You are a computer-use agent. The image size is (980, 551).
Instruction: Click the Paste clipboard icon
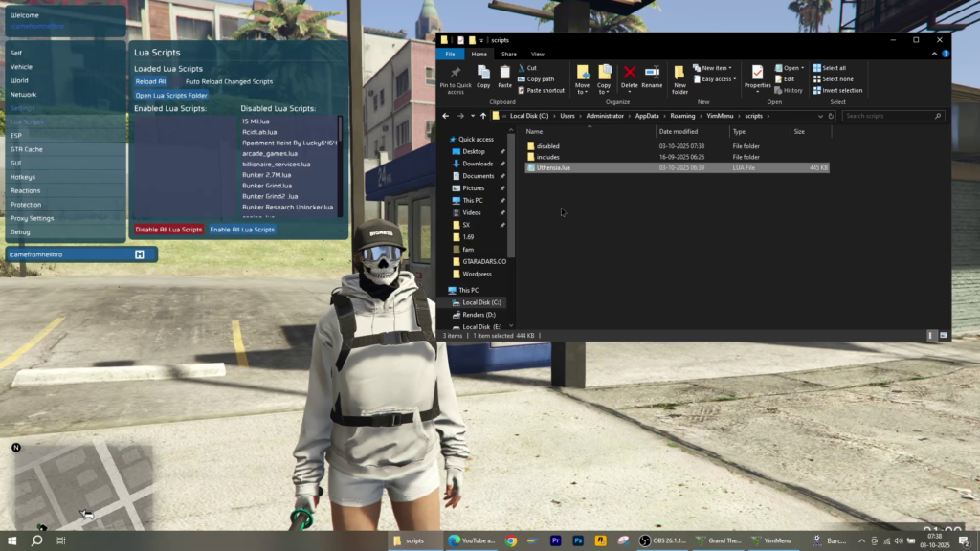504,73
